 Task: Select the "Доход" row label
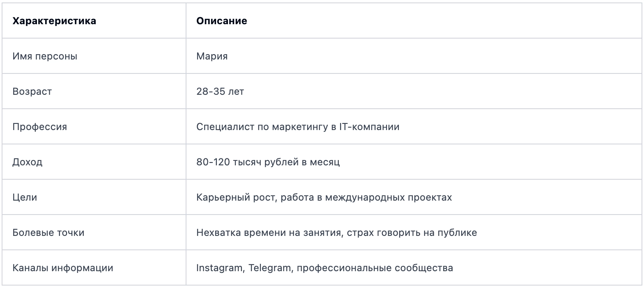tap(27, 162)
